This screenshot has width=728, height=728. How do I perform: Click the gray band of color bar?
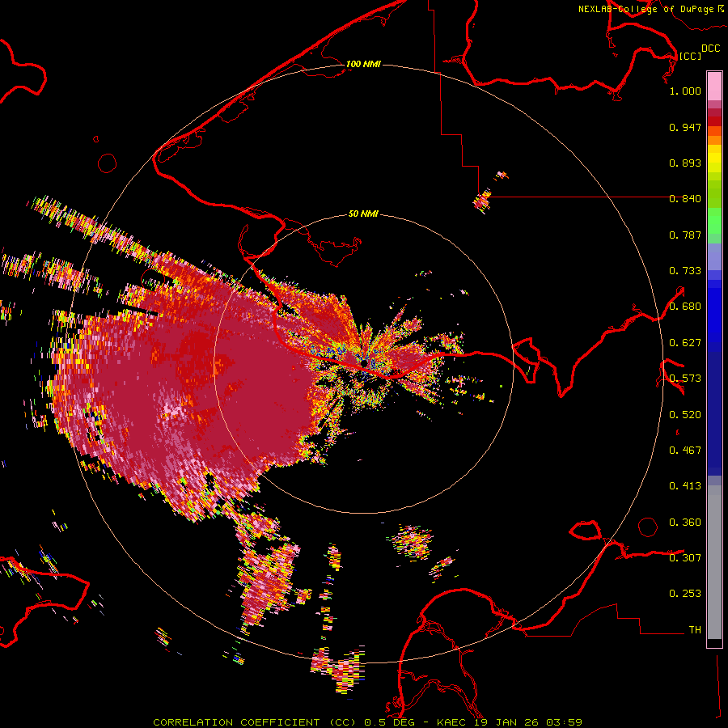point(714,562)
